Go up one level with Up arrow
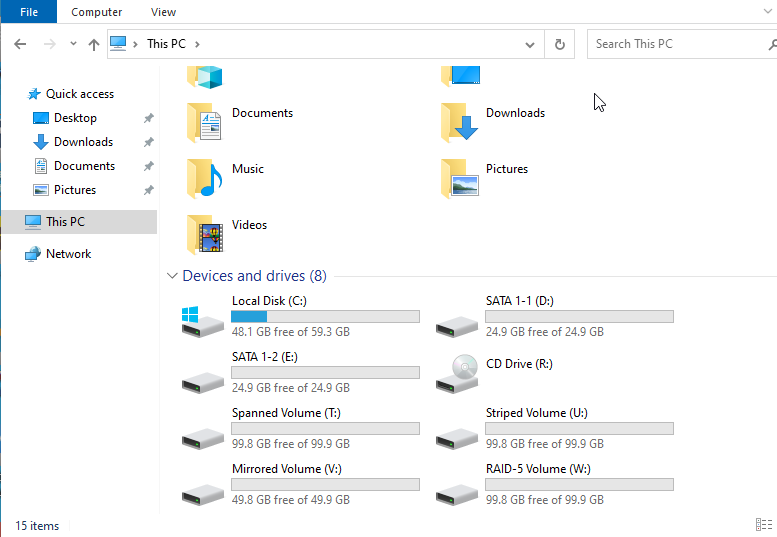 (94, 45)
